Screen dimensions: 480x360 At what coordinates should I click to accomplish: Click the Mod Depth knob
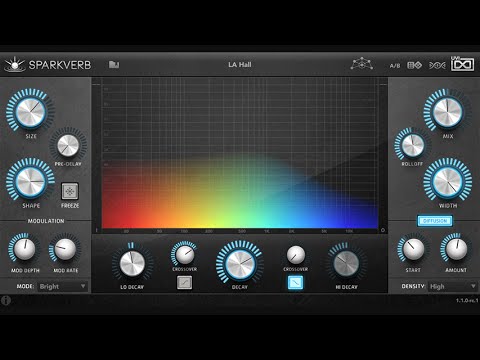(x=25, y=249)
